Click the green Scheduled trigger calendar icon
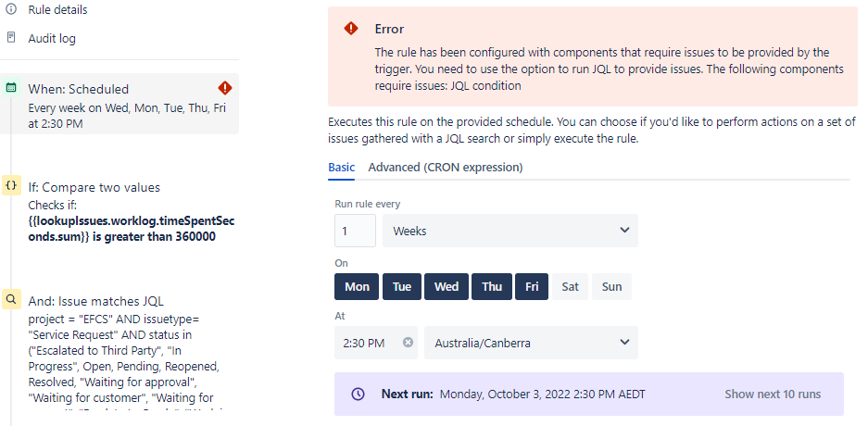 tap(11, 88)
